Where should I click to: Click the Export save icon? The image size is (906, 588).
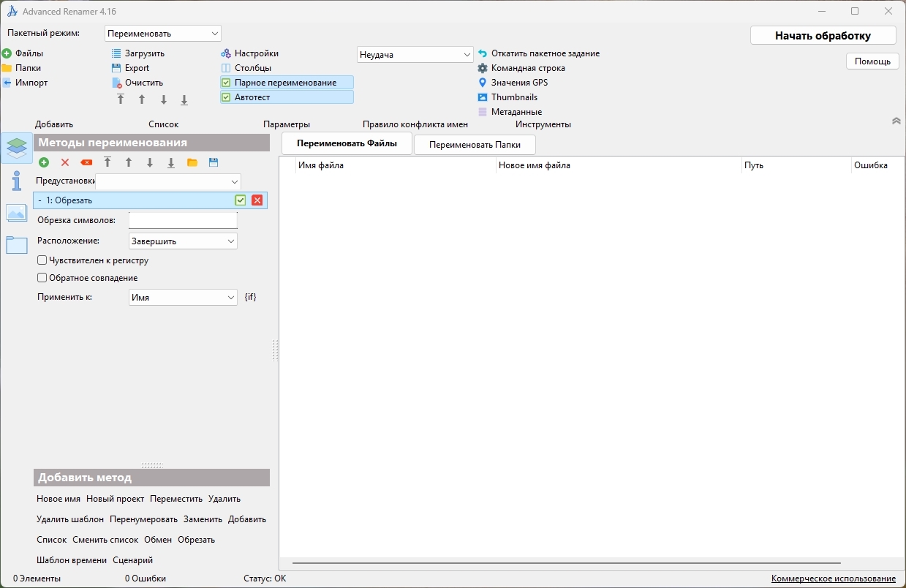[x=116, y=68]
